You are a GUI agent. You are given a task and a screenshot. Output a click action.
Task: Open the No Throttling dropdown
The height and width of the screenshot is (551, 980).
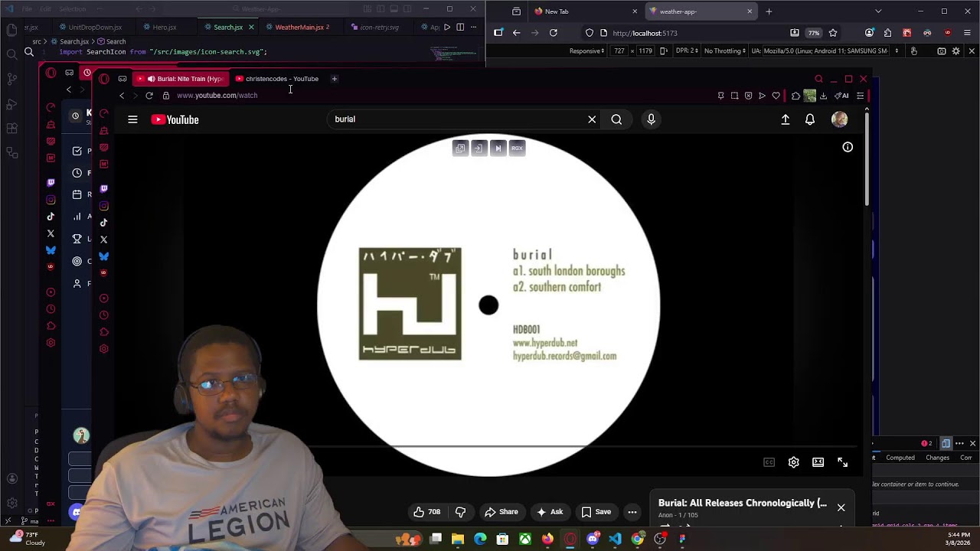click(724, 51)
